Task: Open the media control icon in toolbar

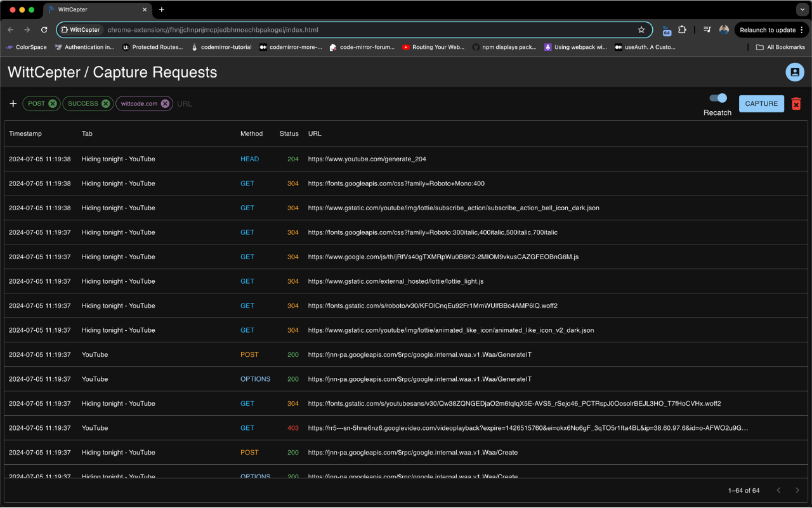Action: [707, 30]
